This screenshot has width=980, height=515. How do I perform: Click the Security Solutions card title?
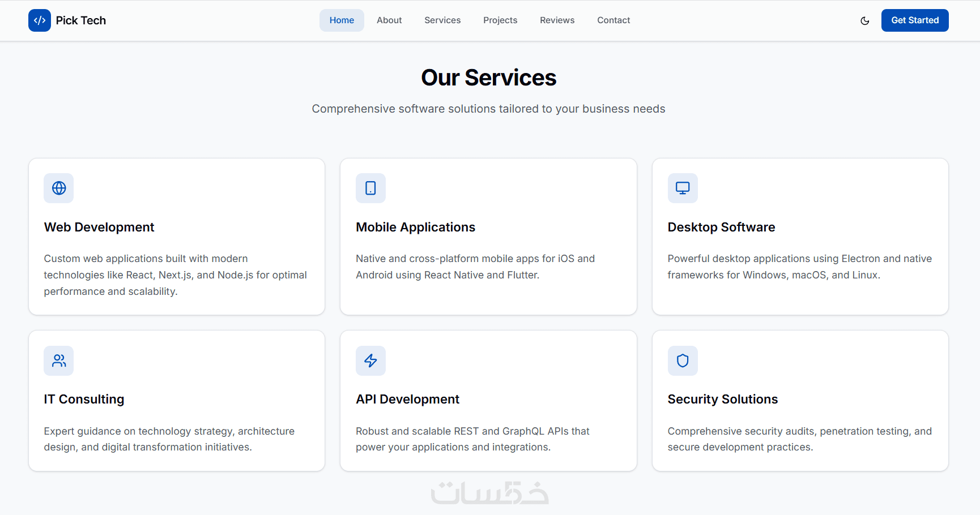[x=722, y=399]
